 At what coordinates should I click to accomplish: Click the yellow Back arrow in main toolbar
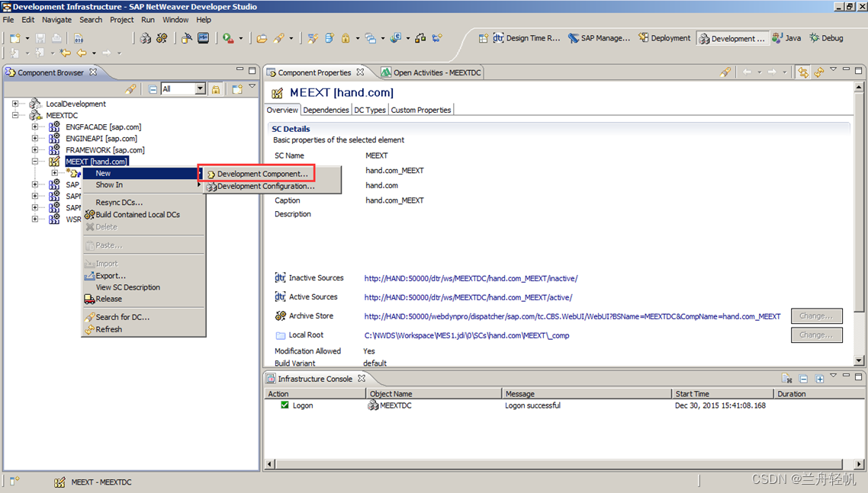82,53
